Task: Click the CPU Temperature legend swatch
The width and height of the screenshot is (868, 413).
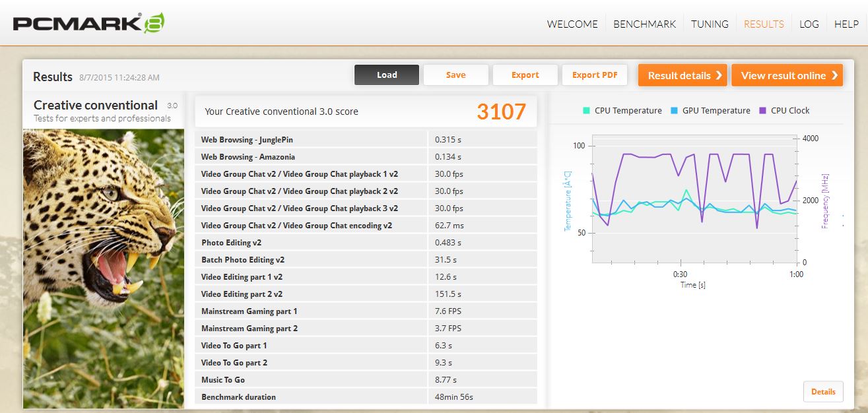Action: point(585,110)
